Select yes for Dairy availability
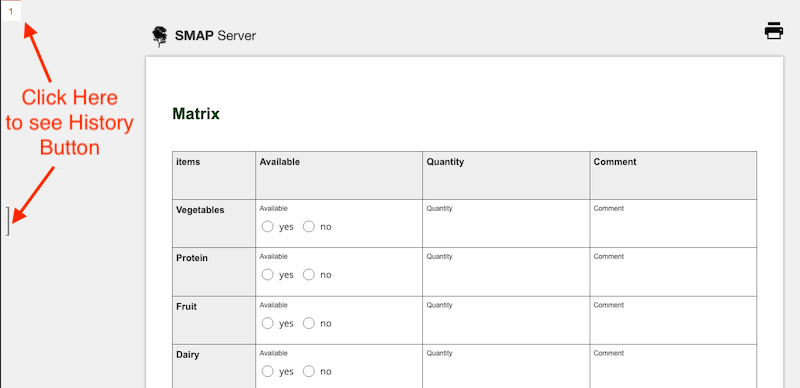This screenshot has height=388, width=800. click(267, 371)
